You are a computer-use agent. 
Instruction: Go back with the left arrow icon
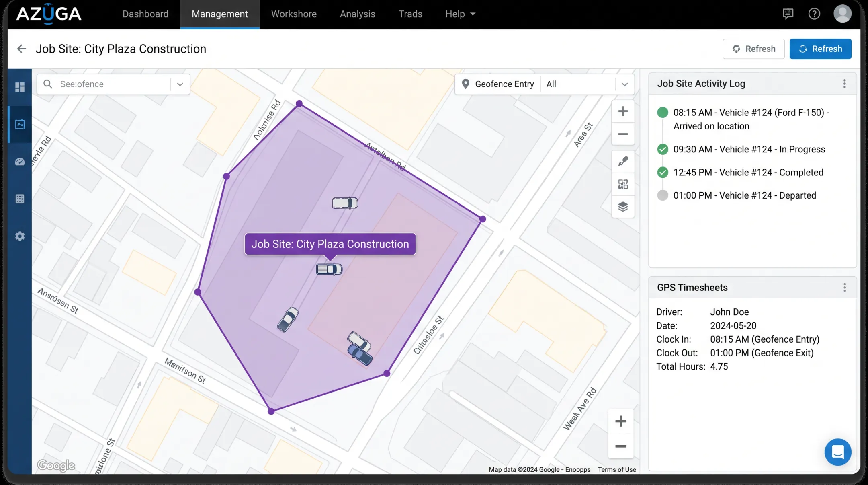click(x=22, y=49)
